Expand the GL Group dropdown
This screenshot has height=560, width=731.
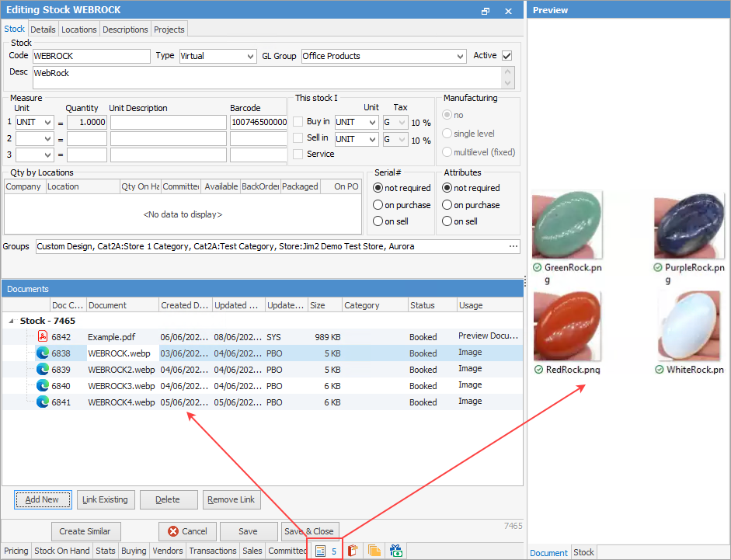pos(461,57)
